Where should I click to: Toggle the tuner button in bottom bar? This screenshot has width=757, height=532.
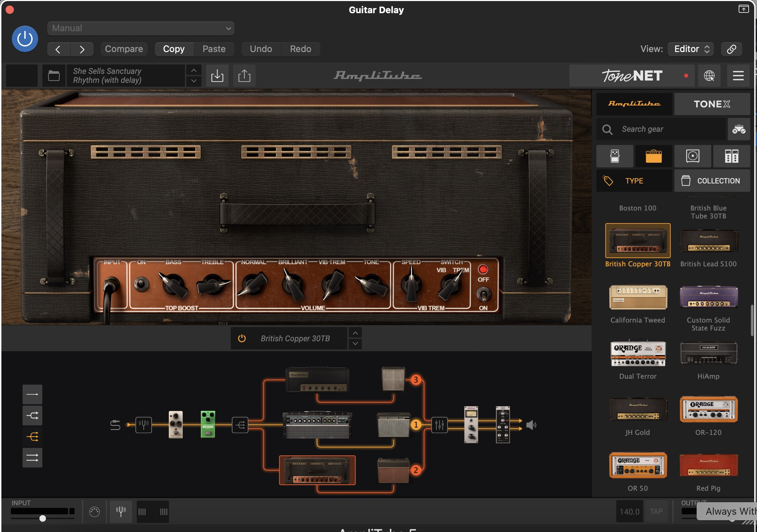coord(121,511)
